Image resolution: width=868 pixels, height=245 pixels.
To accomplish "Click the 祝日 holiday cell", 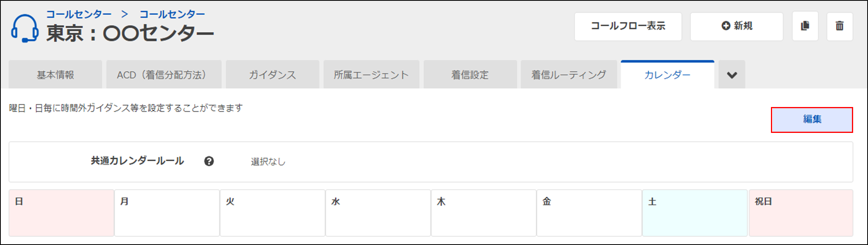I will tap(801, 213).
